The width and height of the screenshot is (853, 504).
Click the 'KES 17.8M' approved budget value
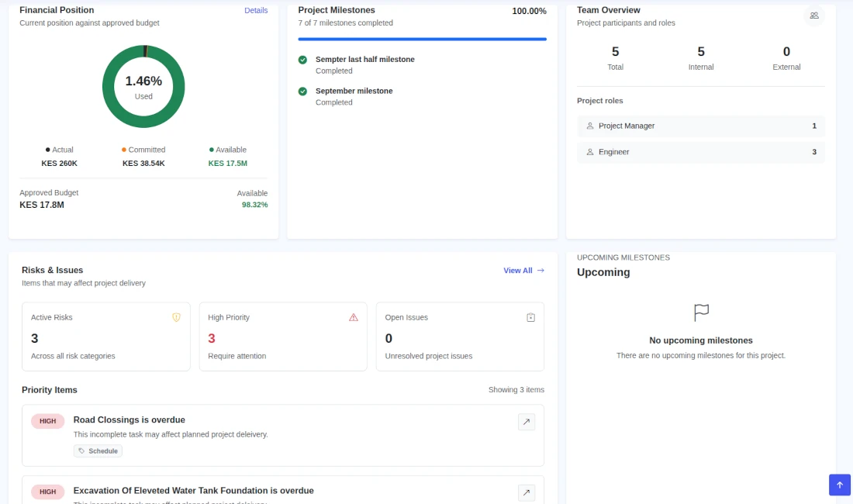42,205
